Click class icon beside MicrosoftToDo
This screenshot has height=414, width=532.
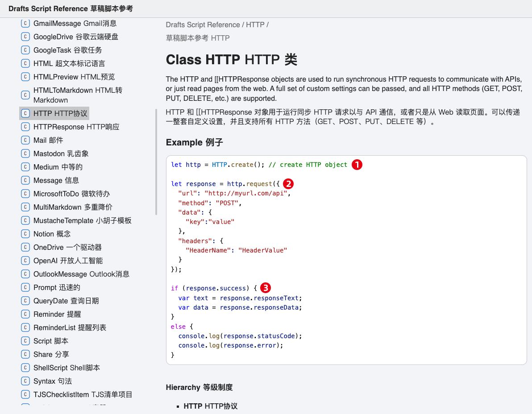click(25, 194)
